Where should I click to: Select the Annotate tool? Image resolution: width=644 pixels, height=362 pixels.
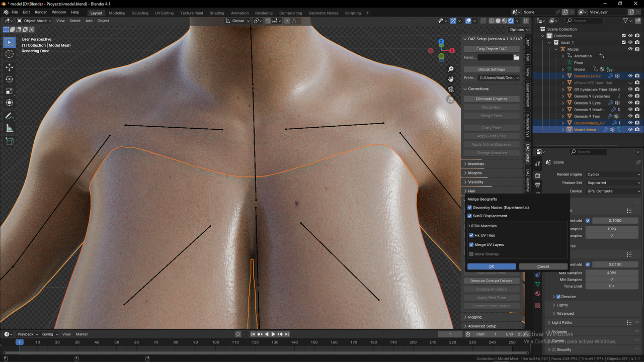[10, 116]
